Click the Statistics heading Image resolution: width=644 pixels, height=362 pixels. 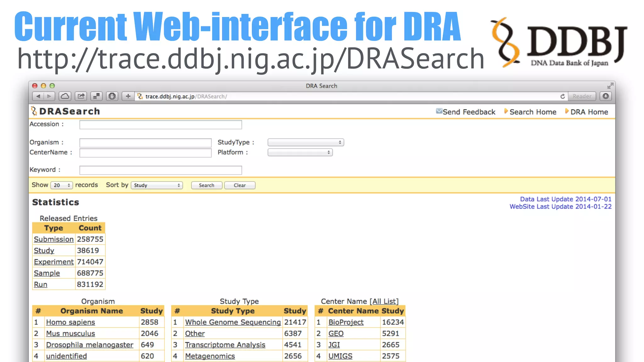[x=56, y=202]
